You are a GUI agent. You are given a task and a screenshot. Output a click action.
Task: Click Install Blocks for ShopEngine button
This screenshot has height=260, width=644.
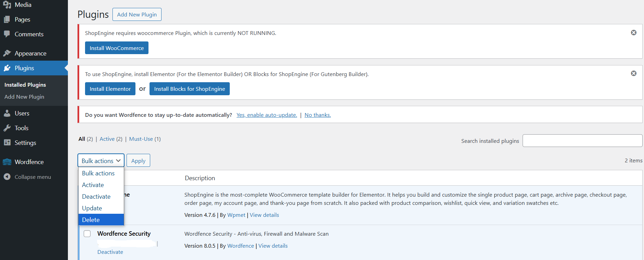coord(190,89)
